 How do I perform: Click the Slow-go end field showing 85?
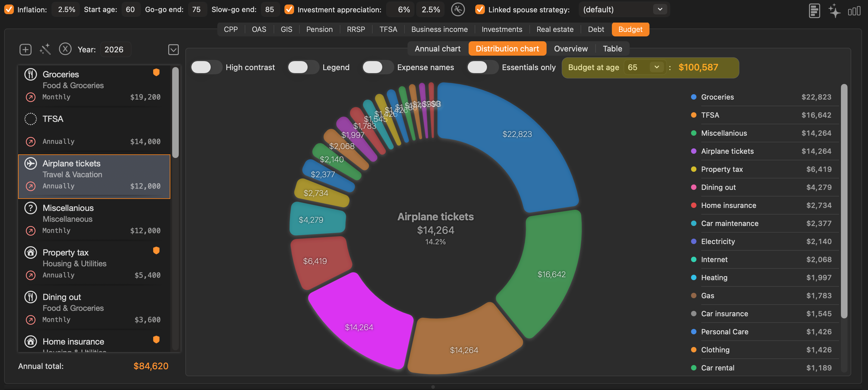270,9
